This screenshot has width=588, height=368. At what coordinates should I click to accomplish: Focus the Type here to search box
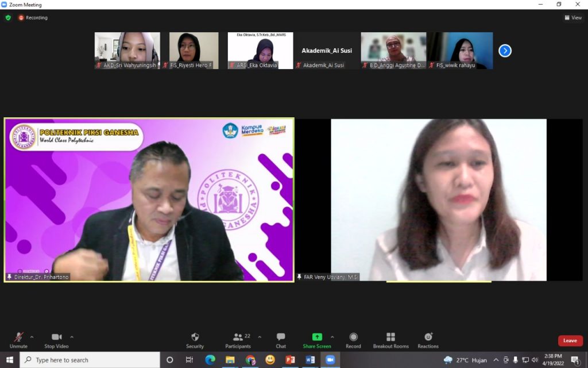[x=90, y=360]
